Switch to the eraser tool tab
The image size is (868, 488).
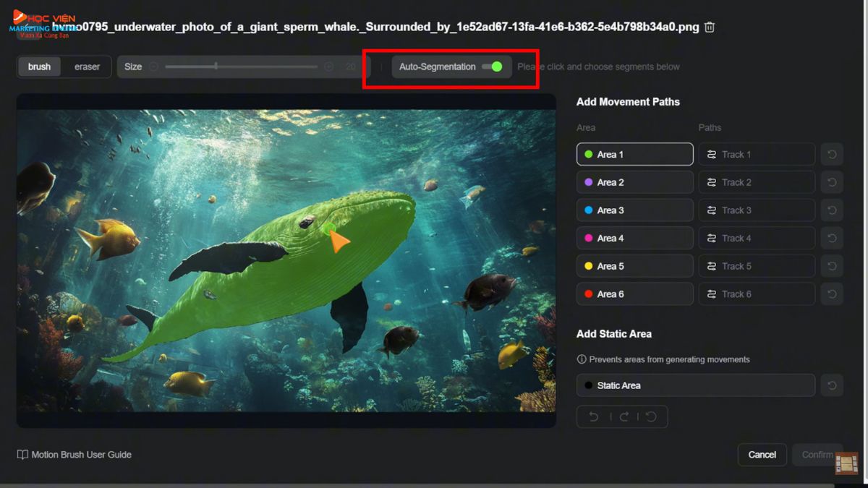coord(87,67)
